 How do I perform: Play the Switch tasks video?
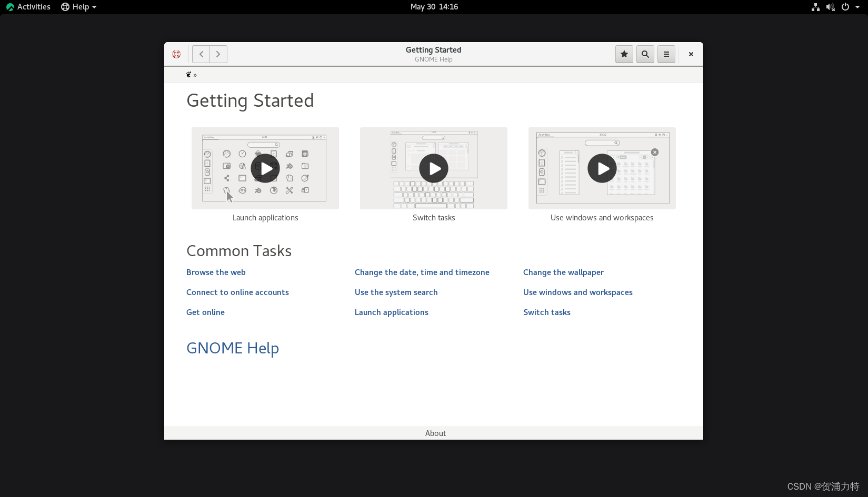click(x=434, y=168)
